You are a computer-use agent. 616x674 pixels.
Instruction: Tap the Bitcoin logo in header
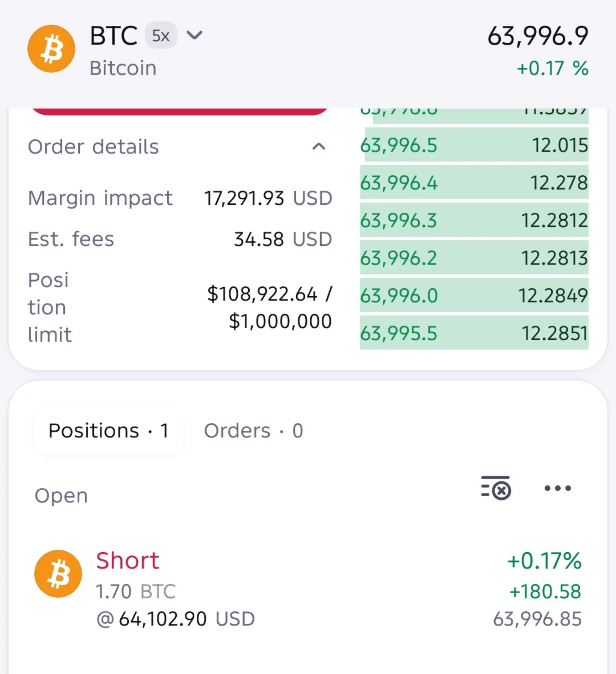tap(51, 49)
